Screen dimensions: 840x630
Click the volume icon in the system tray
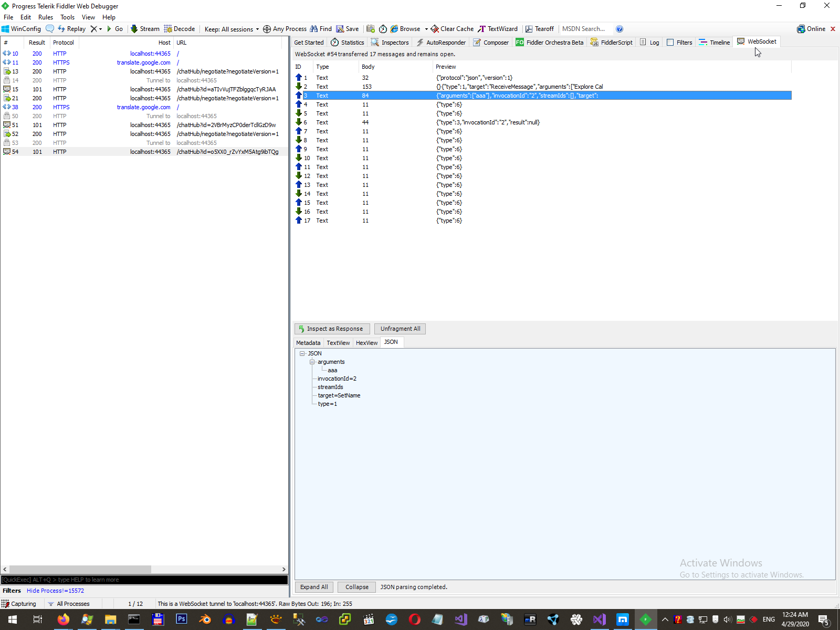pos(727,619)
